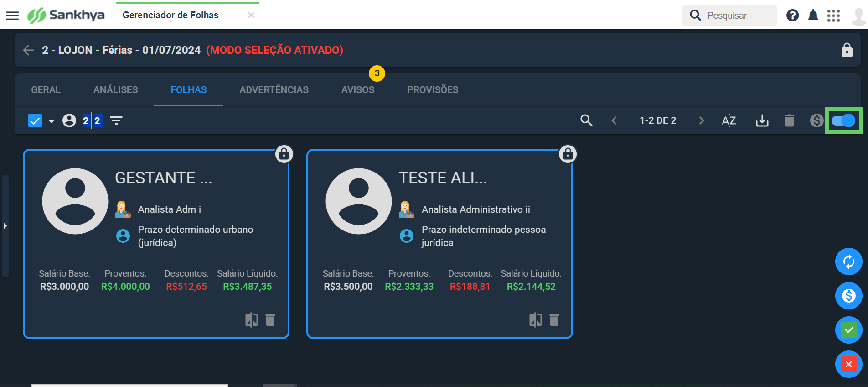The width and height of the screenshot is (868, 387).
Task: Turn off the selection mode toggle
Action: (x=843, y=120)
